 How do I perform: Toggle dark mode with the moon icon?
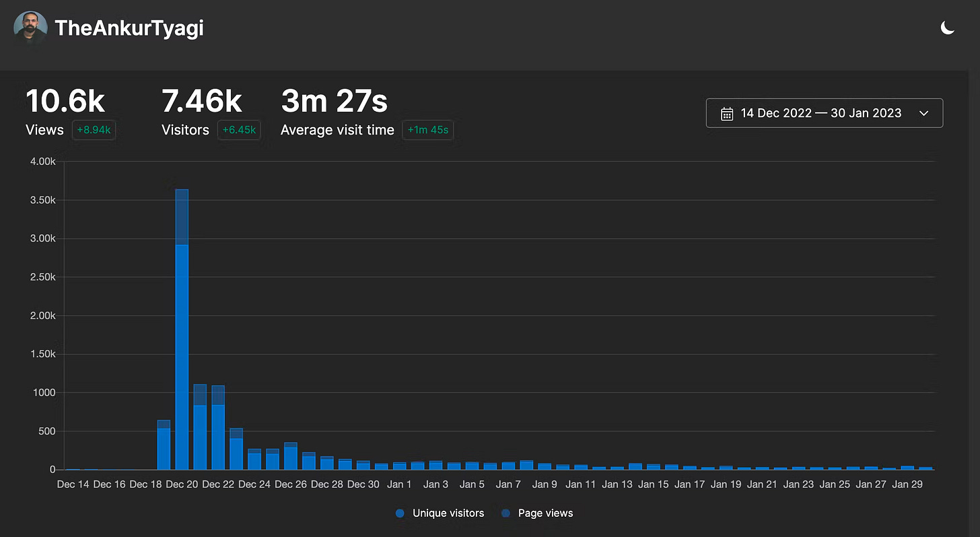[x=947, y=28]
